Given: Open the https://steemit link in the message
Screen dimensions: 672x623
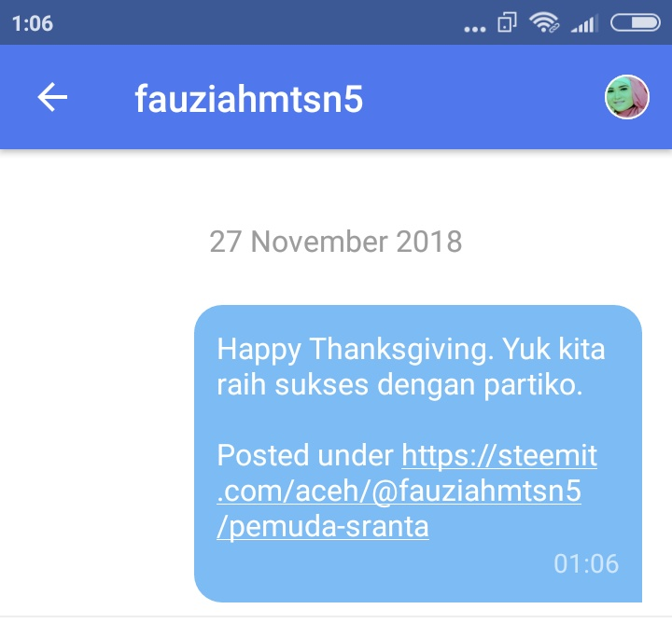Looking at the screenshot, I should coord(499,455).
